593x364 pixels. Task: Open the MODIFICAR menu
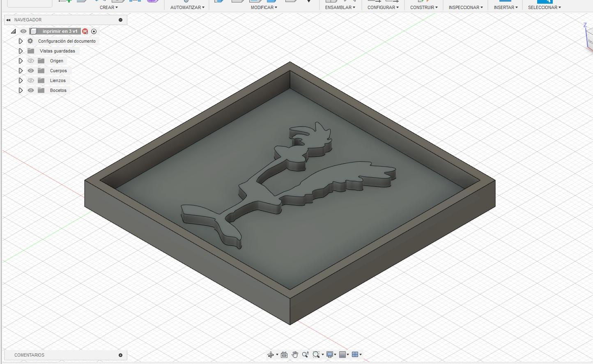(x=264, y=7)
